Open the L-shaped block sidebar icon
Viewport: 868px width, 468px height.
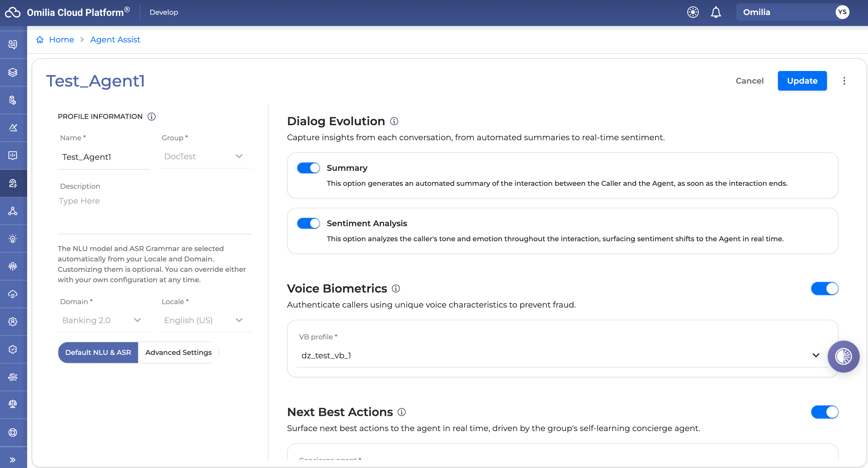tap(13, 100)
